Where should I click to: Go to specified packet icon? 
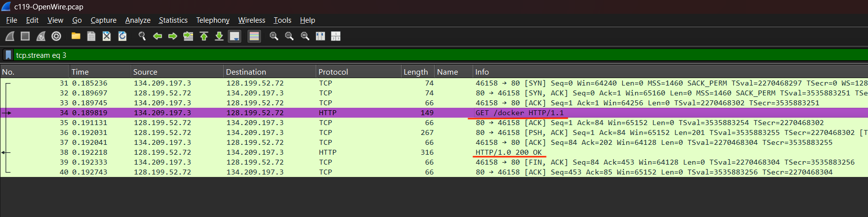pyautogui.click(x=188, y=36)
